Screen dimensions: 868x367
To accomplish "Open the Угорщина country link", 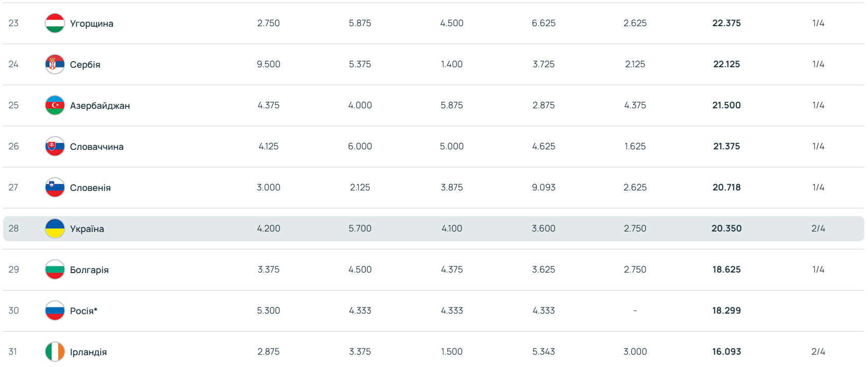I will pyautogui.click(x=91, y=24).
